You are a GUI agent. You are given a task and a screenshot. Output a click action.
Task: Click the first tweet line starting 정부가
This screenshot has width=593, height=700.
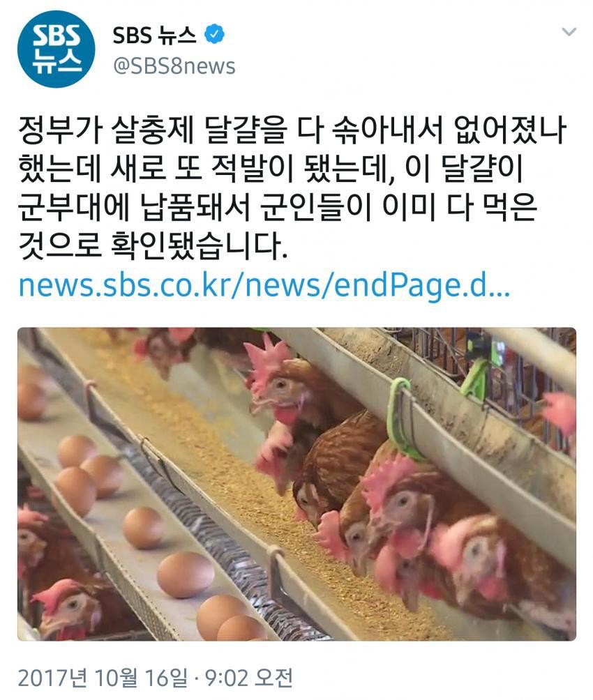[292, 131]
